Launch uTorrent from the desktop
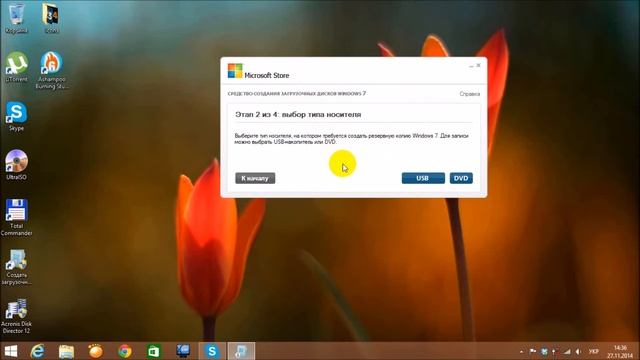 coord(16,67)
